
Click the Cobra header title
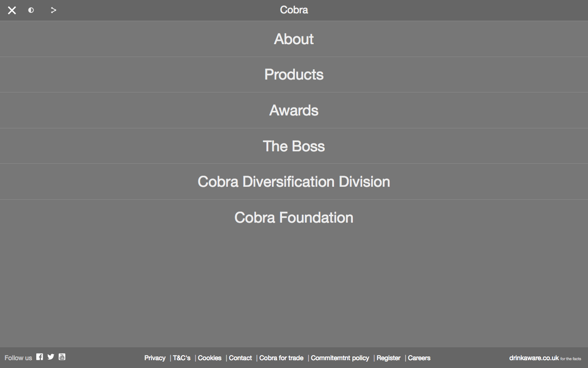coord(294,10)
